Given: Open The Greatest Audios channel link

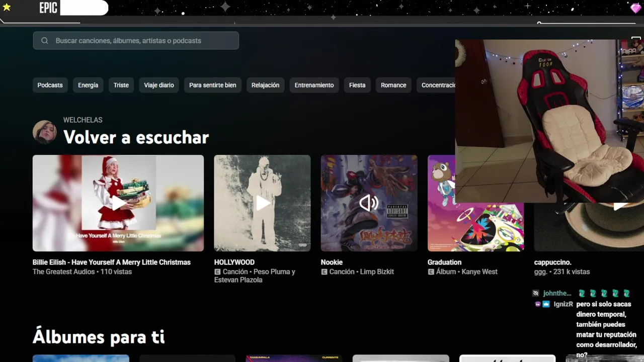Looking at the screenshot, I should click(x=63, y=272).
